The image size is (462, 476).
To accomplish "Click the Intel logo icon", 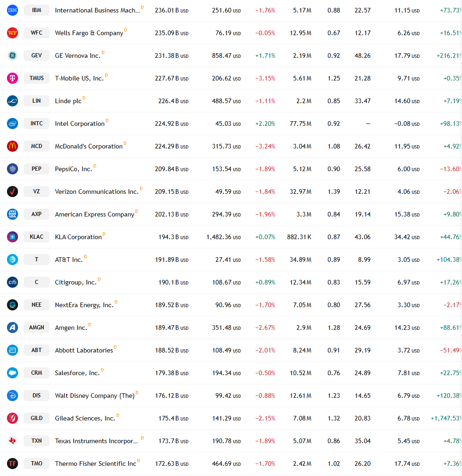I will pos(12,124).
